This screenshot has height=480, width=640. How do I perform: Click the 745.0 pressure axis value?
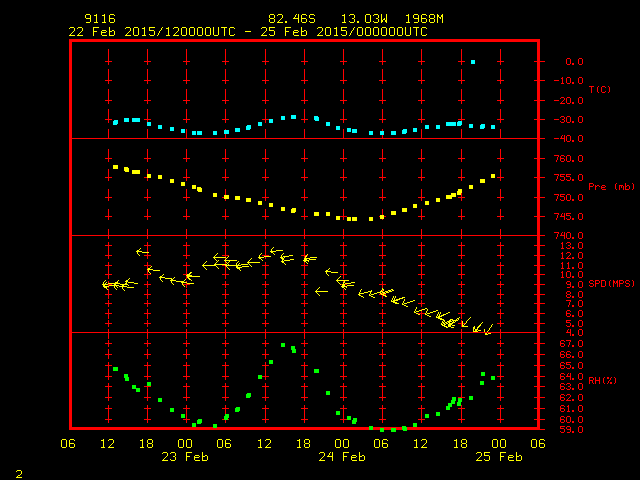569,216
